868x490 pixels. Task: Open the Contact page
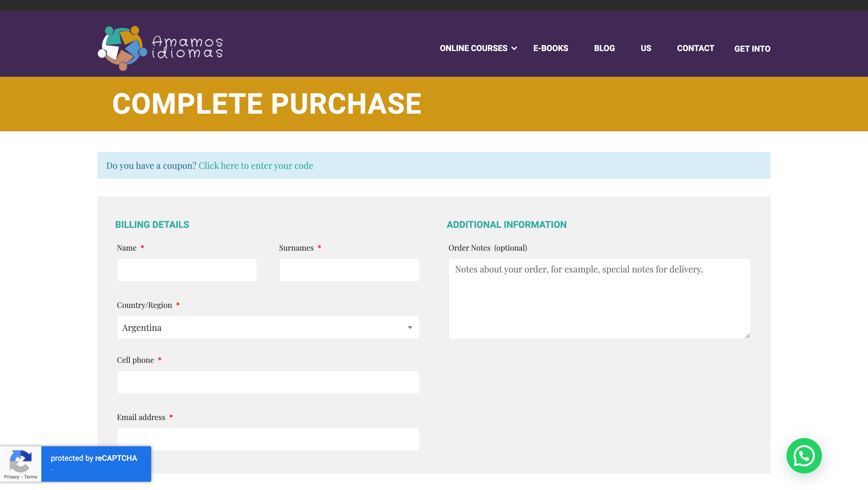[696, 48]
